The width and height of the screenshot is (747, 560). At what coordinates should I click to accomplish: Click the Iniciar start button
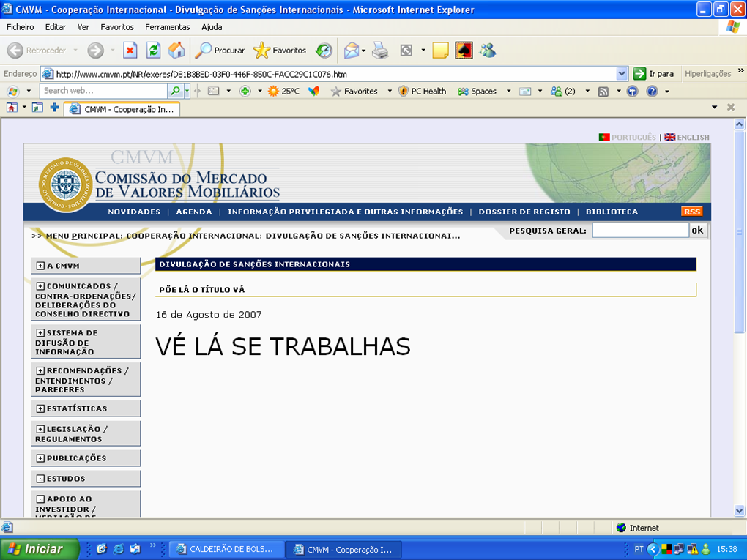pos(35,549)
